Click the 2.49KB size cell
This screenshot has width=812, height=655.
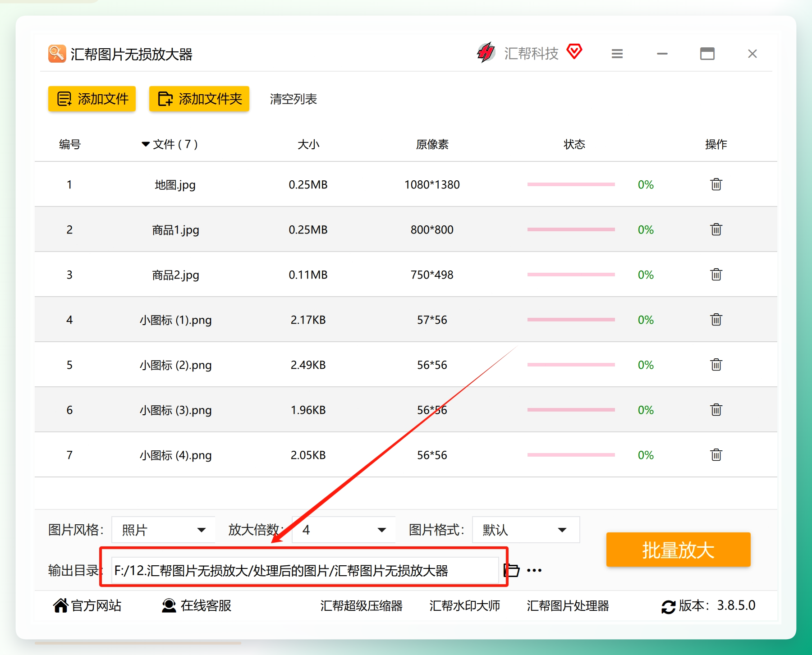pyautogui.click(x=308, y=365)
